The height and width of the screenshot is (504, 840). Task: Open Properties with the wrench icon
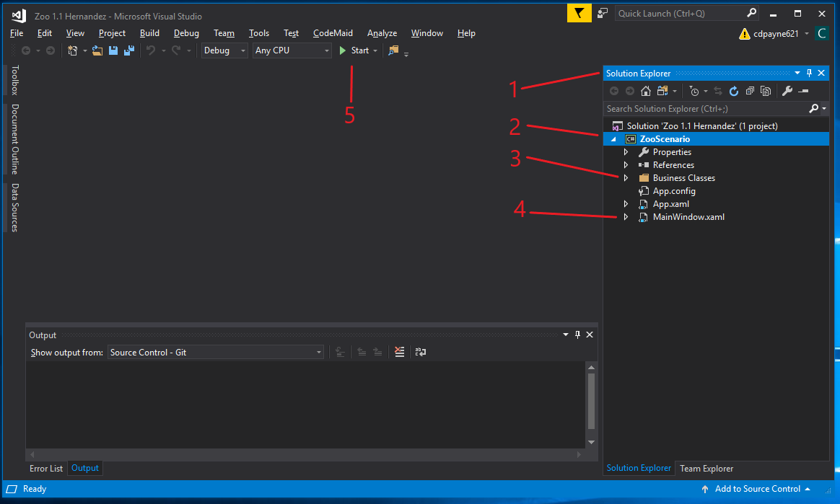coord(787,91)
